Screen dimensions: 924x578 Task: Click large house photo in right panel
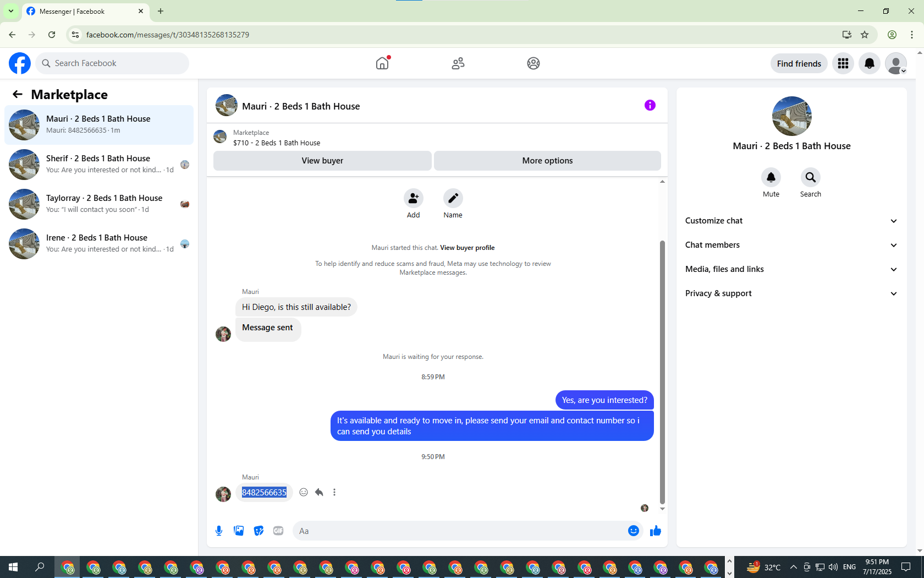coord(792,116)
